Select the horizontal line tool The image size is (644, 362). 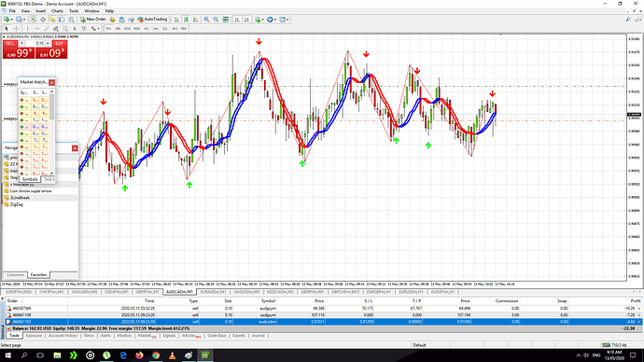click(37, 29)
